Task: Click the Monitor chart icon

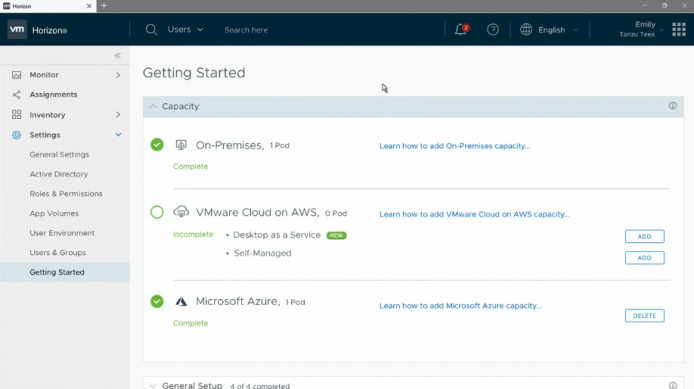Action: click(x=16, y=75)
